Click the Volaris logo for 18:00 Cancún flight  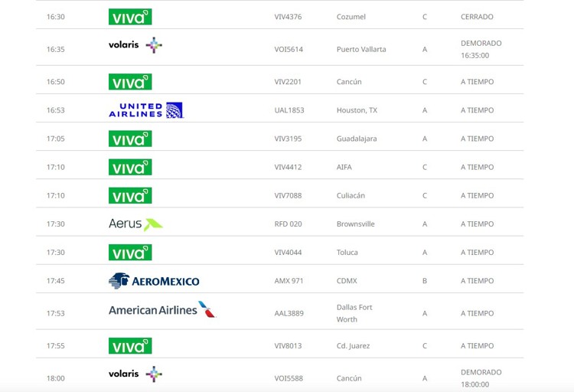135,374
